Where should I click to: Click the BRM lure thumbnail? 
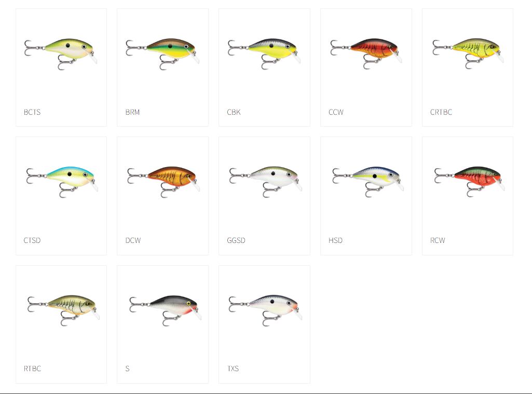point(162,54)
